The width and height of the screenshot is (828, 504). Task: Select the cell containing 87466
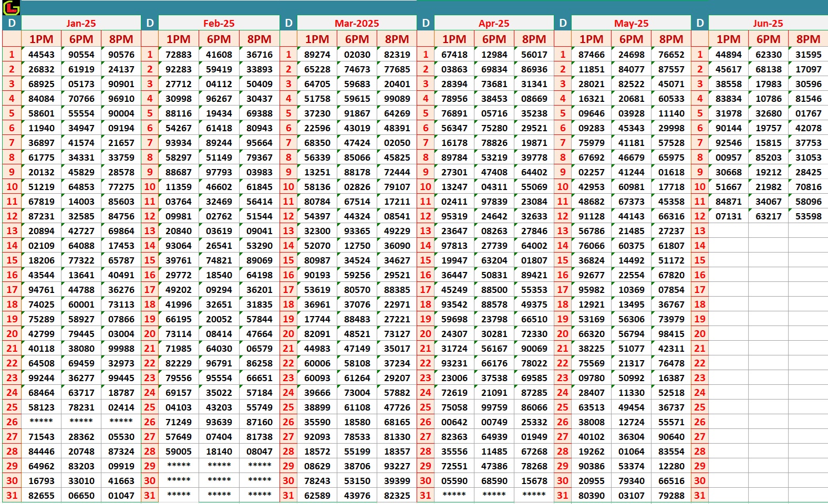[x=592, y=55]
